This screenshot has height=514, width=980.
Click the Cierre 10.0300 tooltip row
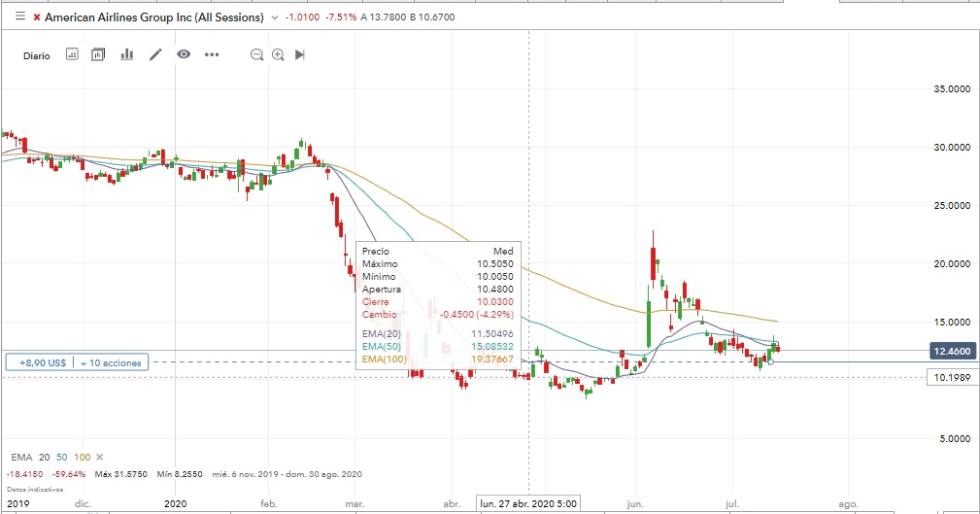tap(437, 301)
